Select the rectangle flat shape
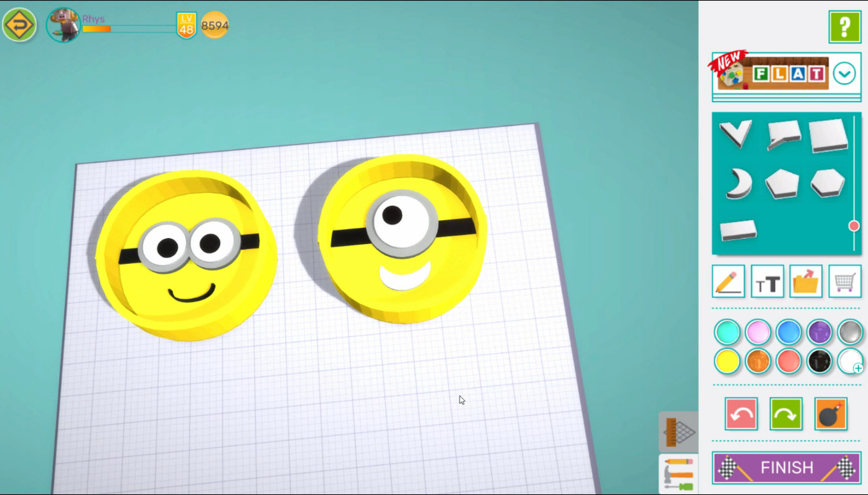This screenshot has height=495, width=868. tap(738, 230)
